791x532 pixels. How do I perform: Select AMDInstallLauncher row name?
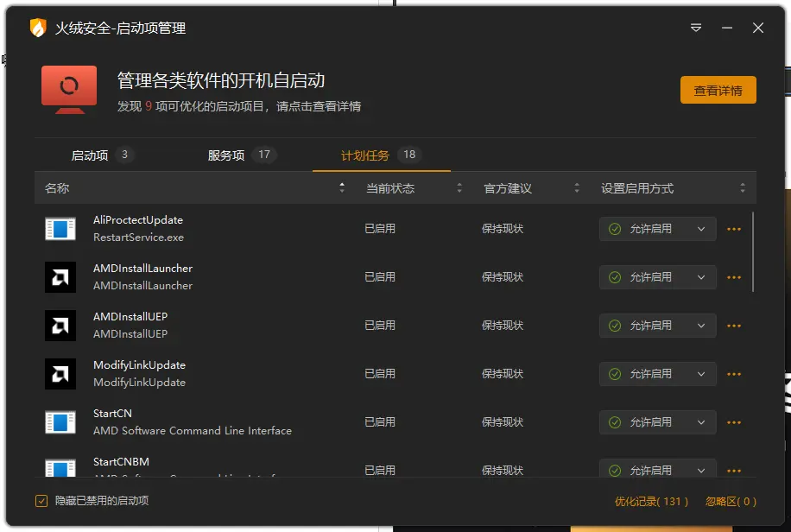(x=142, y=269)
